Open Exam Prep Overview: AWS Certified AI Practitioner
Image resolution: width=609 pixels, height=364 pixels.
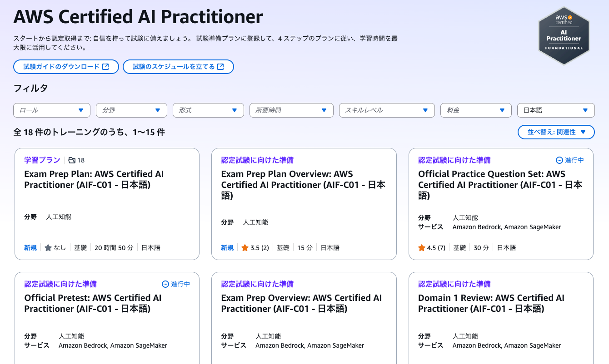point(301,303)
